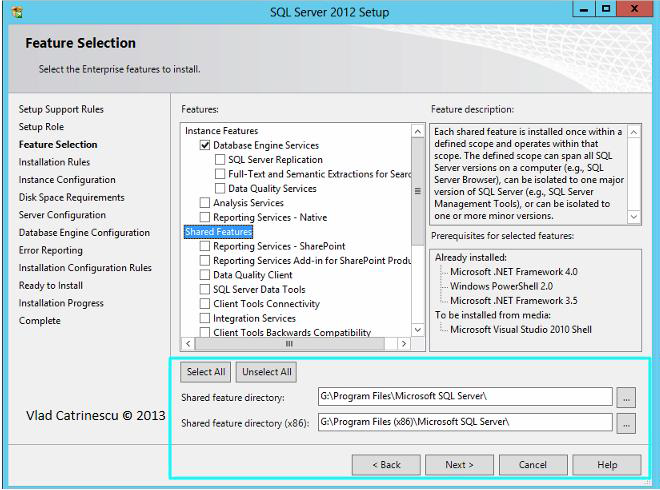Click the To be installed from media heading
The image size is (660, 490).
tap(492, 315)
